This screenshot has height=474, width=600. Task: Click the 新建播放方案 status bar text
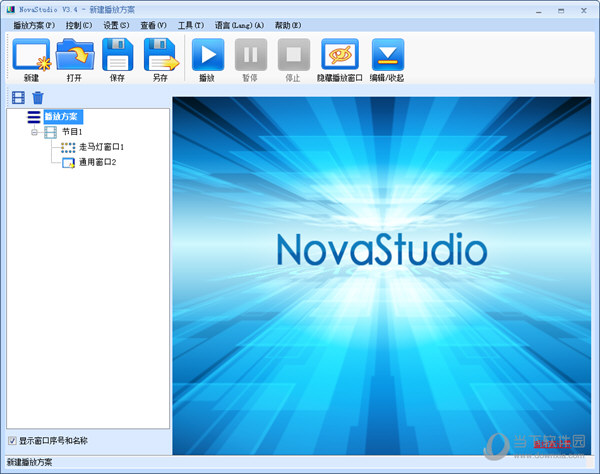click(x=29, y=462)
